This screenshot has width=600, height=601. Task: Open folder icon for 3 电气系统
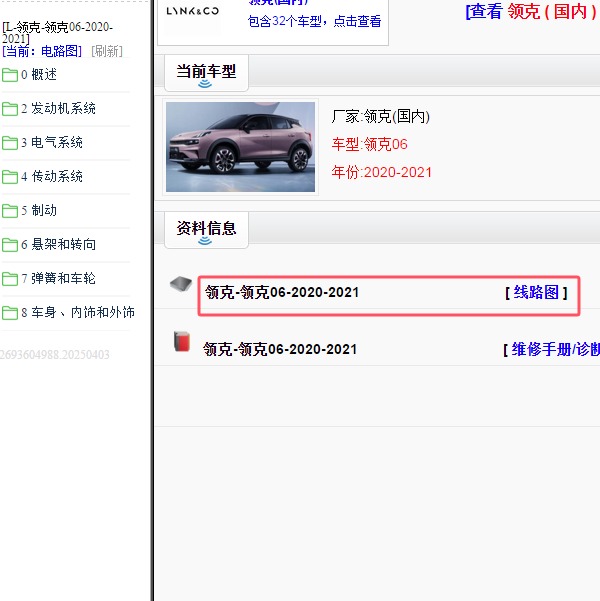pyautogui.click(x=10, y=143)
